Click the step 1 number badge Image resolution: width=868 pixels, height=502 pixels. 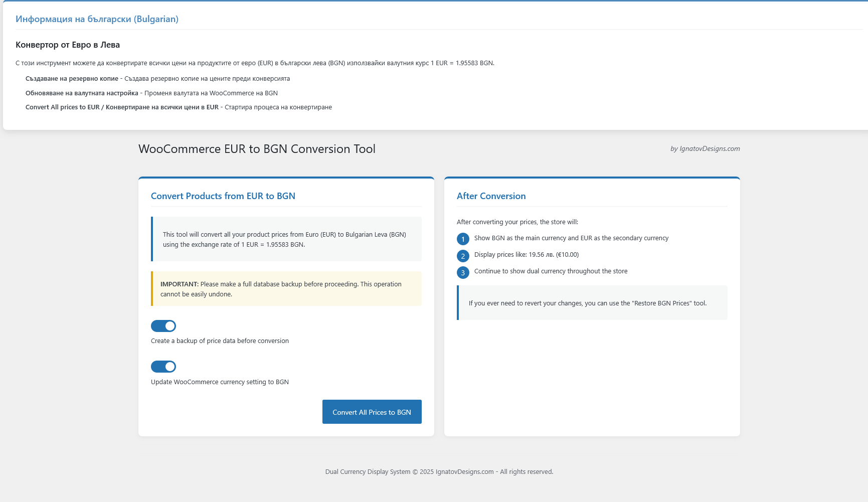coord(463,239)
